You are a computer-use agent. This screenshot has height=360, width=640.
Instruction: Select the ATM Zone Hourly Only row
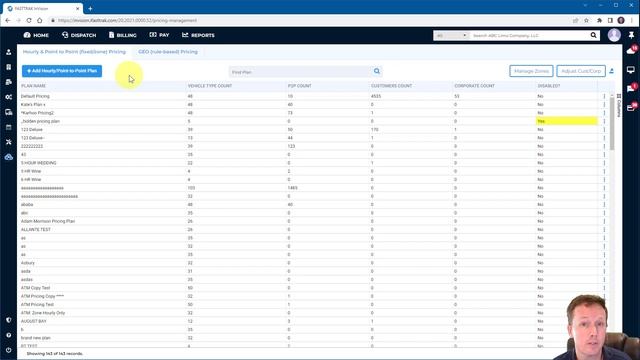coord(310,313)
